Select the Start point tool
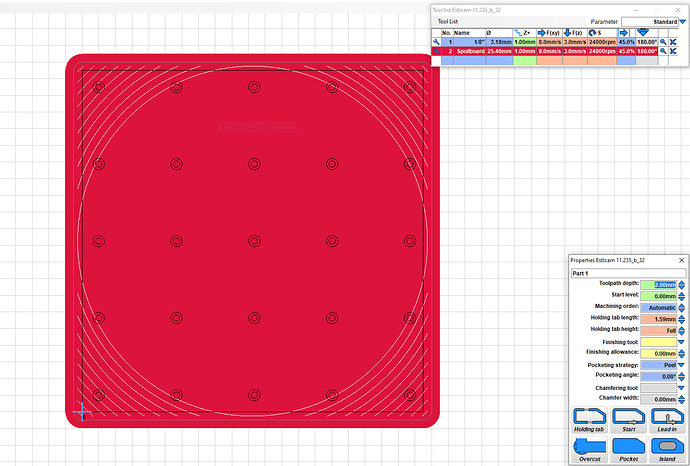 tap(628, 420)
